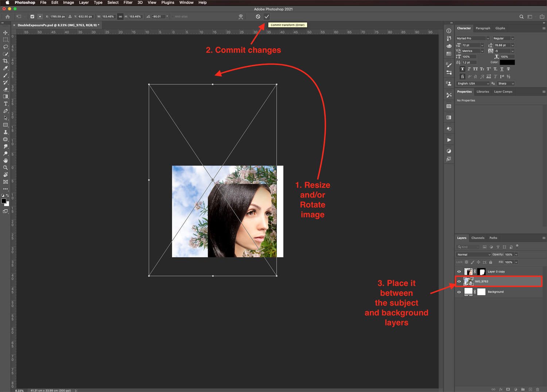Click the Home icon in options bar

(8, 16)
